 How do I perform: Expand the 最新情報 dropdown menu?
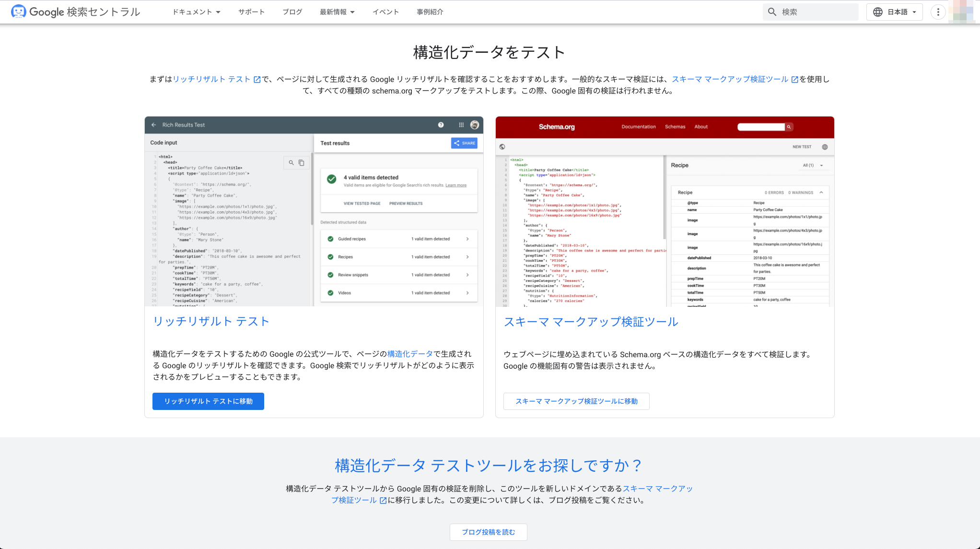tap(337, 12)
